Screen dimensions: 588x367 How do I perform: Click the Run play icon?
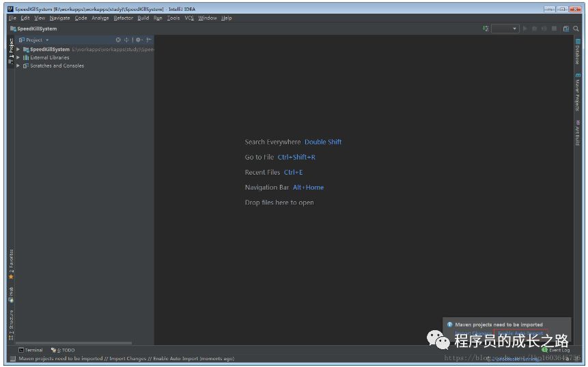pos(525,29)
